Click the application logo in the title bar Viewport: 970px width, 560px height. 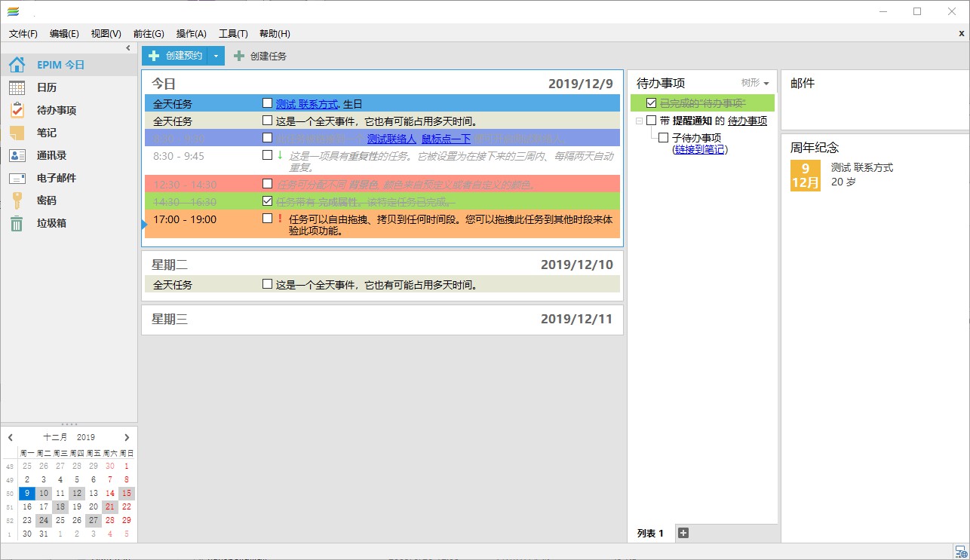pos(14,11)
